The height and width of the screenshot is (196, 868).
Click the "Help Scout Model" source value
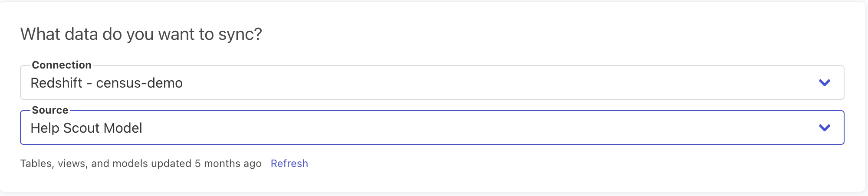86,128
